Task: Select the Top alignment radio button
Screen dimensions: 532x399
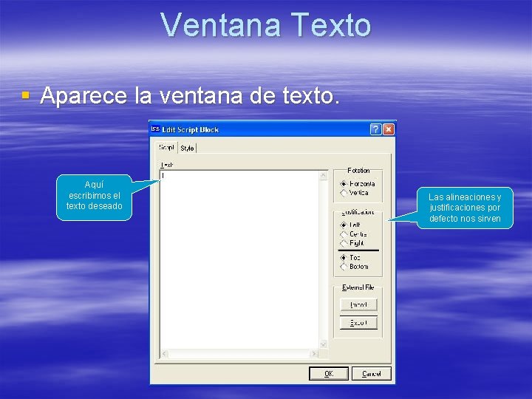Action: coord(350,258)
